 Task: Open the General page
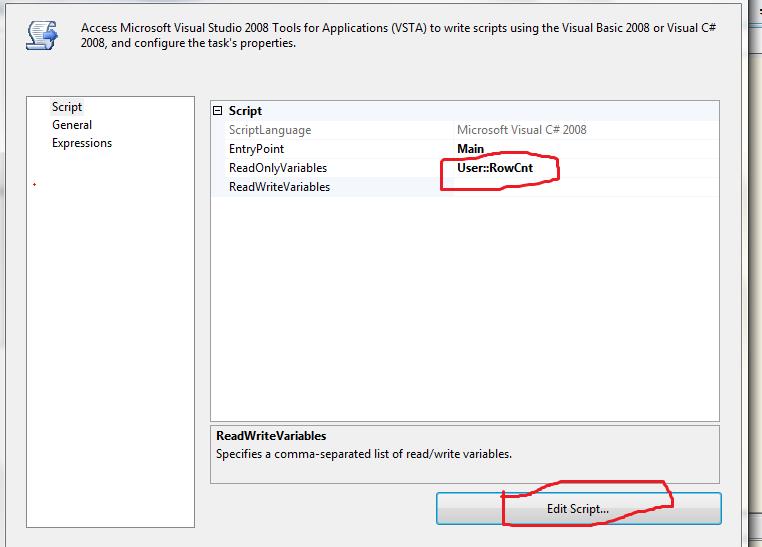tap(72, 125)
